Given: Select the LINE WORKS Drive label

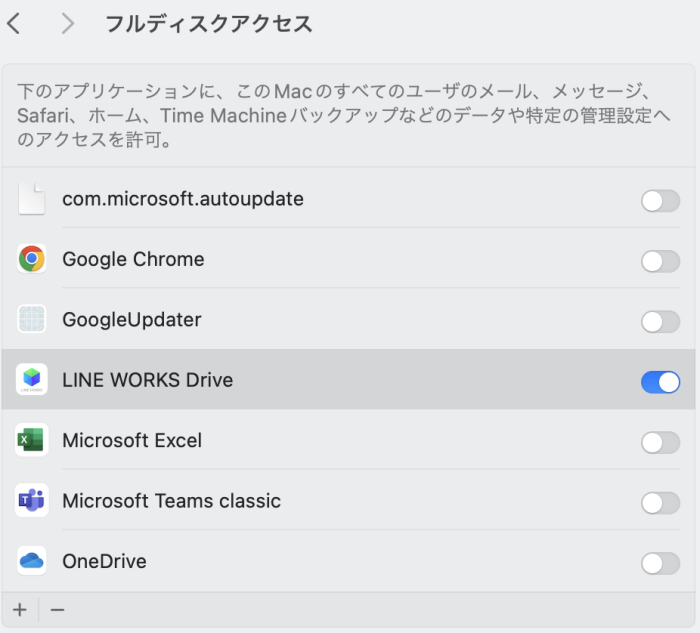Looking at the screenshot, I should click(x=148, y=380).
